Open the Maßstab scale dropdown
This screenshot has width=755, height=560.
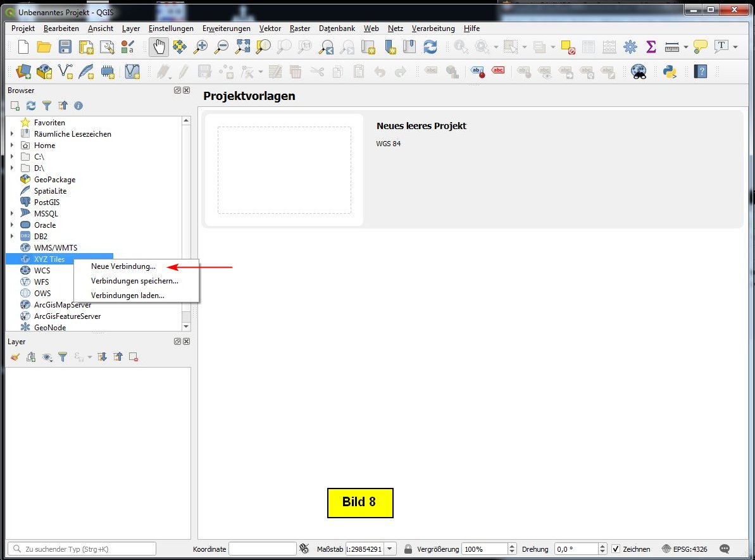click(x=390, y=549)
